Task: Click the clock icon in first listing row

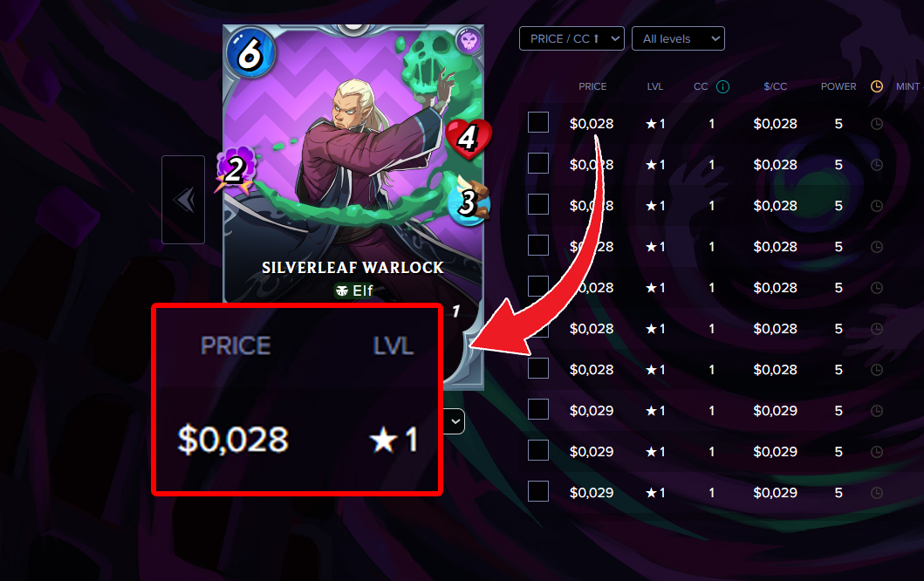Action: click(877, 124)
